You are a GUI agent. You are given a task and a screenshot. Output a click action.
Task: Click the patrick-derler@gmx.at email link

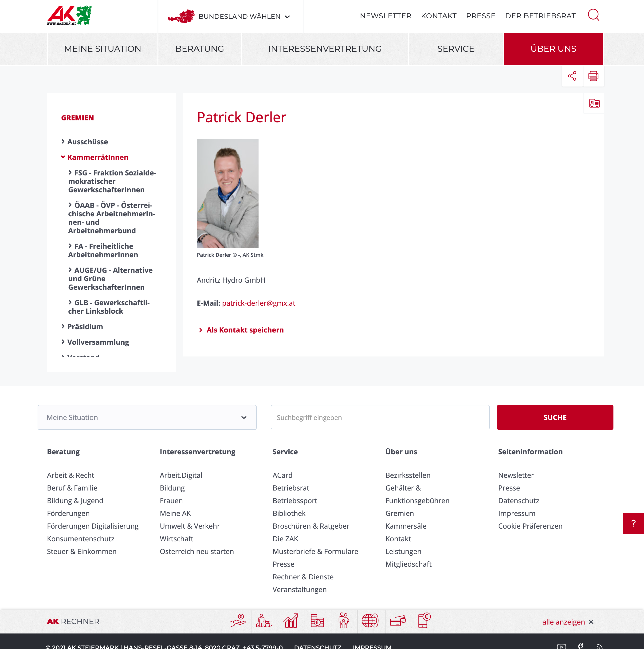tap(259, 303)
